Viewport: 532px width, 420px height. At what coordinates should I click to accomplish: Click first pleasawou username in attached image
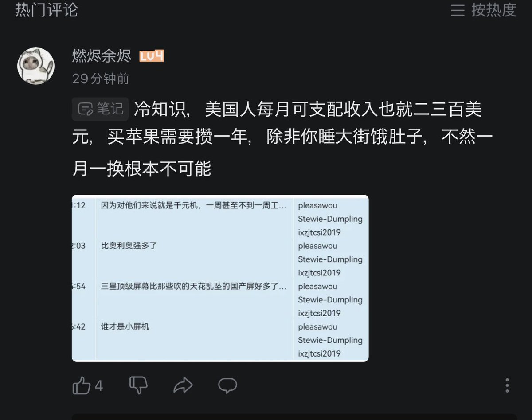(317, 206)
